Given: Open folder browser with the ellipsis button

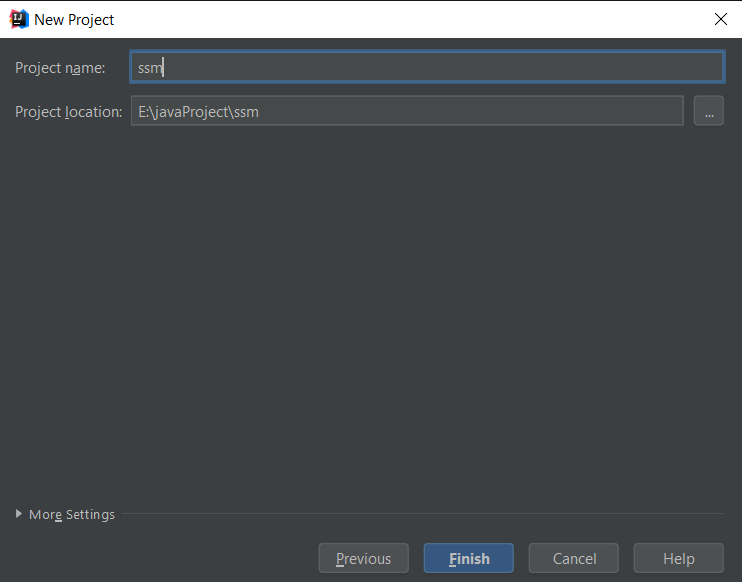Looking at the screenshot, I should click(x=708, y=111).
